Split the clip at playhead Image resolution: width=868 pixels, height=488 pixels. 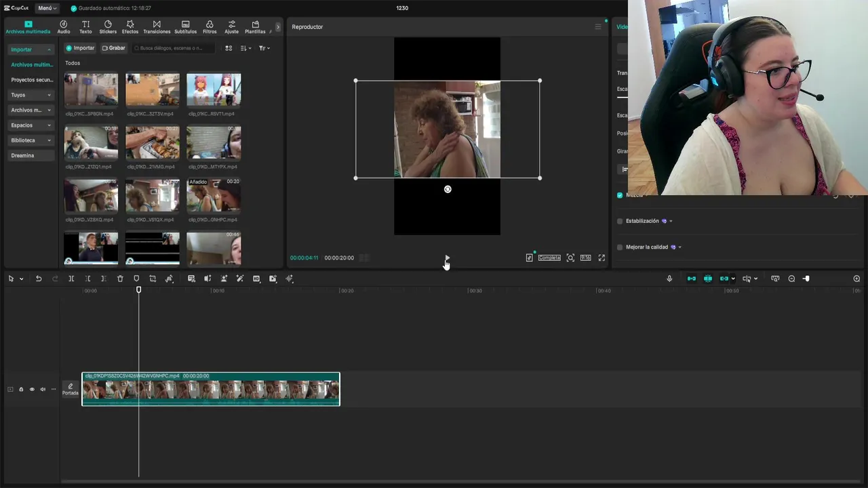(71, 279)
